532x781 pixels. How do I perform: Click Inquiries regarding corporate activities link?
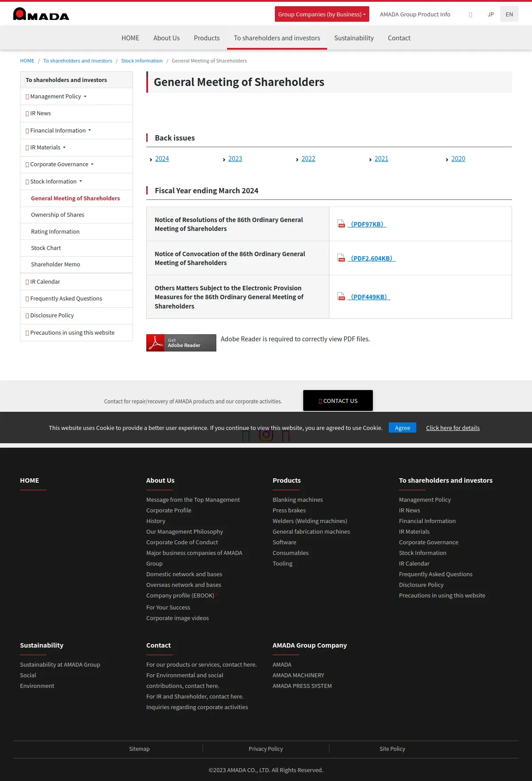coord(197,707)
